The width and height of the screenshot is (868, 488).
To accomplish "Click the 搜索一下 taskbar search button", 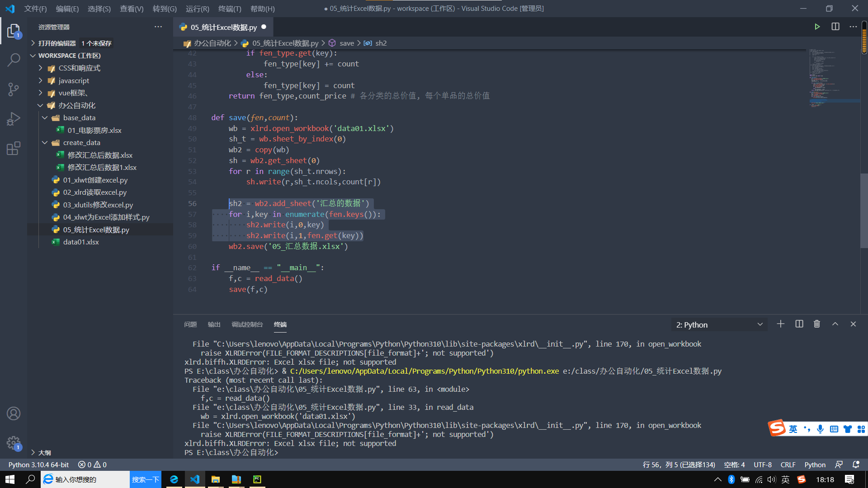I will (x=145, y=479).
